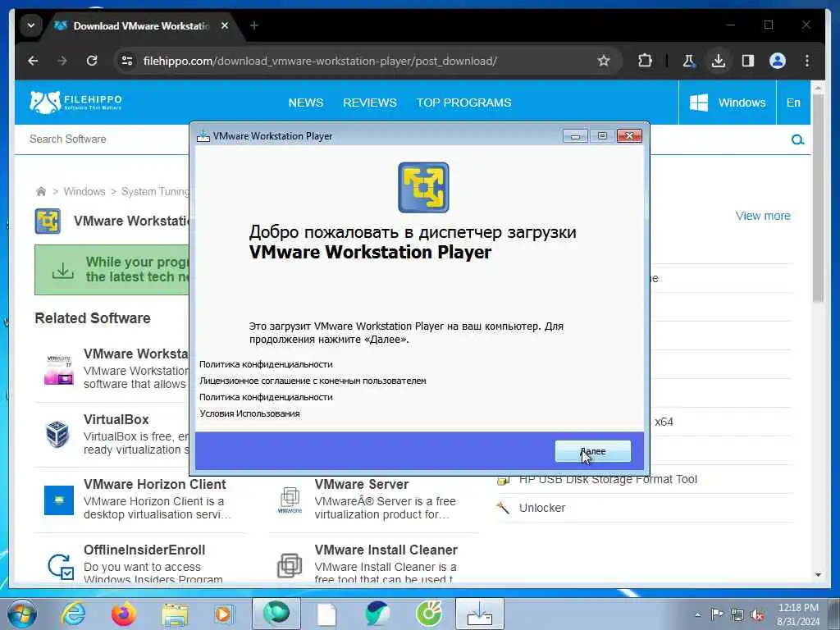The image size is (840, 630).
Task: Open VMware Horizon Client entry
Action: pyautogui.click(x=155, y=484)
